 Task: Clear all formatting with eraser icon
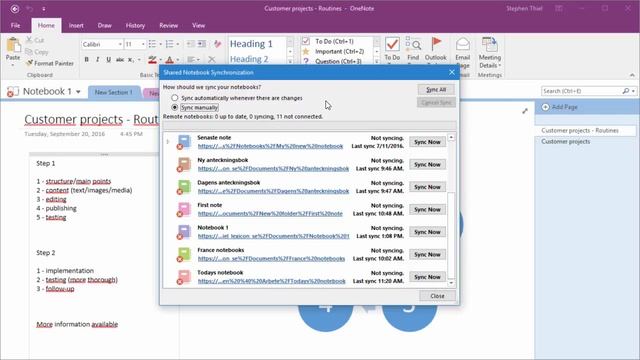pyautogui.click(x=218, y=44)
